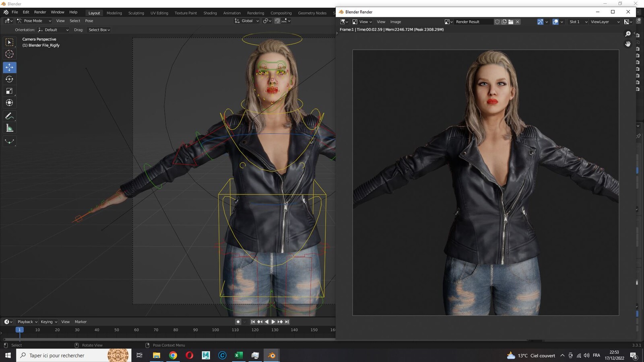Open the File menu
Image resolution: width=644 pixels, height=362 pixels.
(x=15, y=12)
